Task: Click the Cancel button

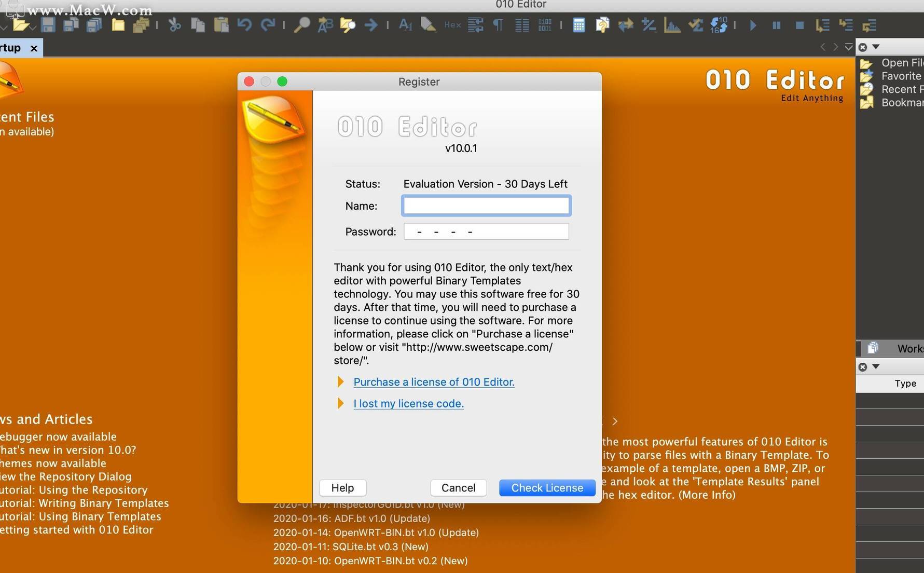Action: 458,488
